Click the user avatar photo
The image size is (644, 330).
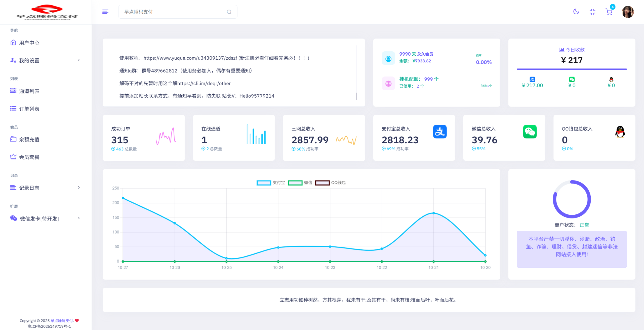pyautogui.click(x=628, y=12)
